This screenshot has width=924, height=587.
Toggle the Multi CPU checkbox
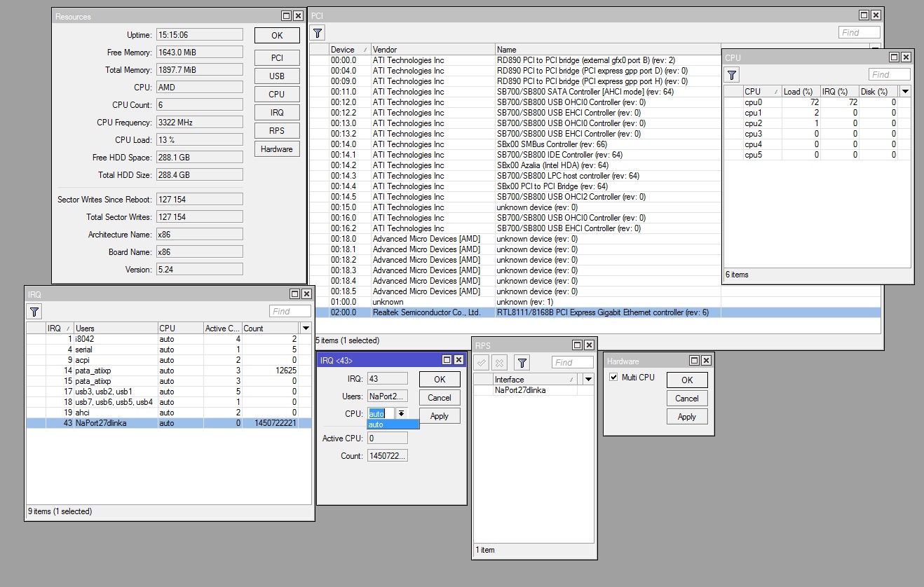click(x=614, y=378)
